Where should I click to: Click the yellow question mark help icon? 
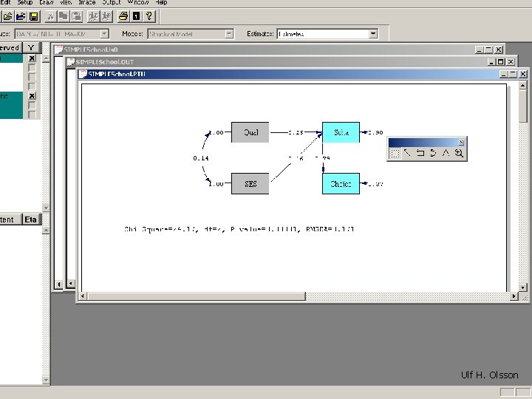click(149, 16)
